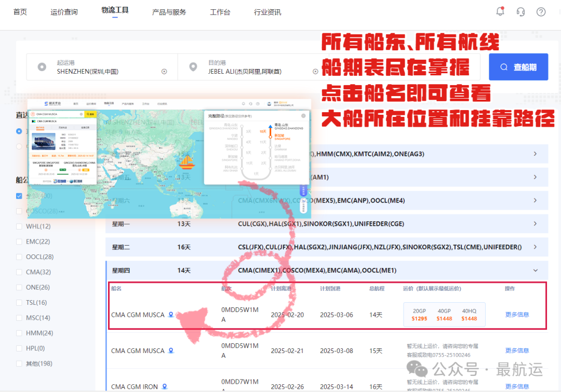Open 更多信息 link for 2025-02-20 sailing
Viewport: 561px width, 392px height.
tap(517, 315)
